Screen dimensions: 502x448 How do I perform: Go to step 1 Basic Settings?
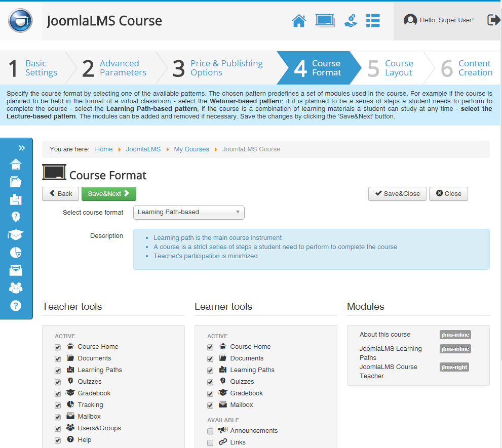point(33,68)
